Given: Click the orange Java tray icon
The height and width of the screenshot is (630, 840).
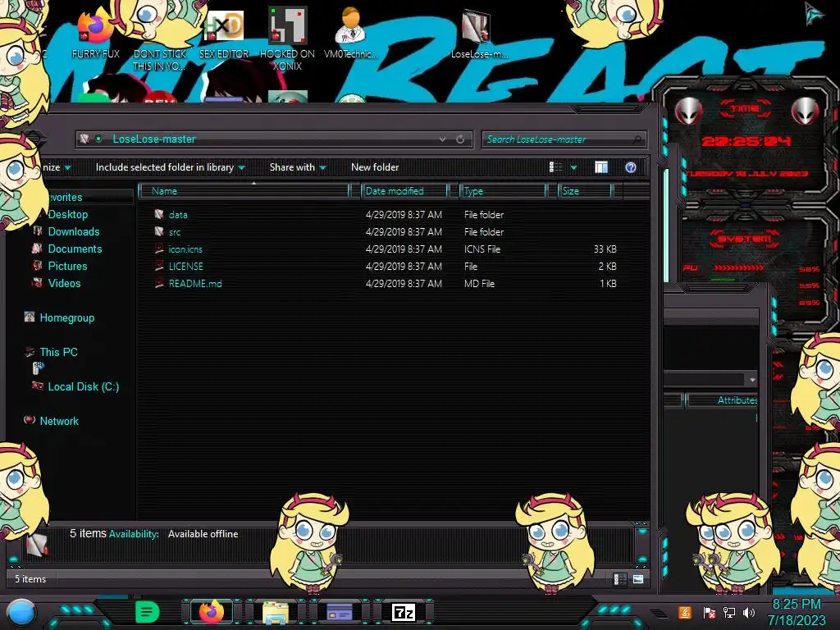Looking at the screenshot, I should (x=685, y=612).
